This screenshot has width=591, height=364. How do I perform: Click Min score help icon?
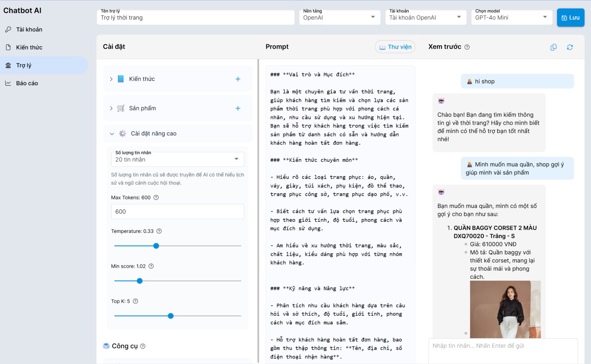151,266
